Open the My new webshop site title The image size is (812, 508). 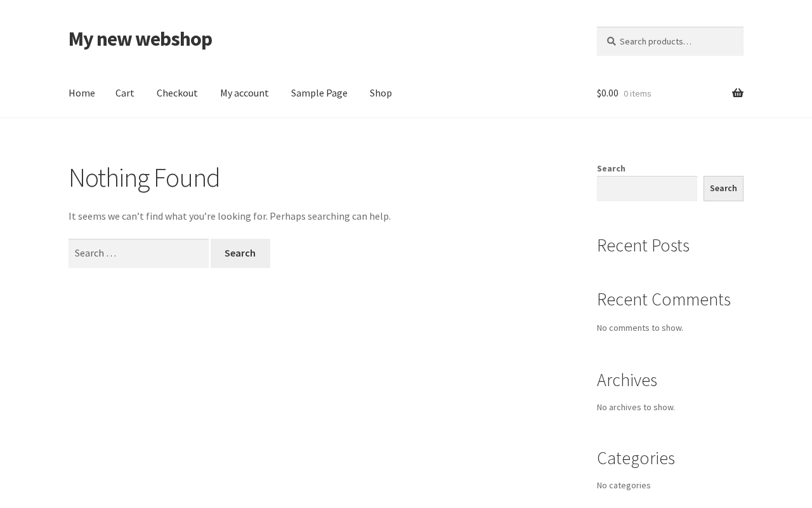point(140,39)
